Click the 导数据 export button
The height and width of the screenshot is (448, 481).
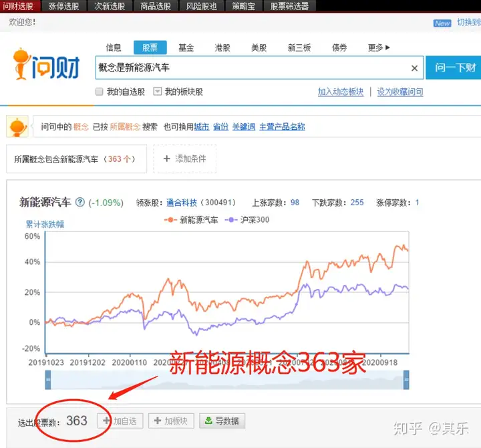point(222,421)
